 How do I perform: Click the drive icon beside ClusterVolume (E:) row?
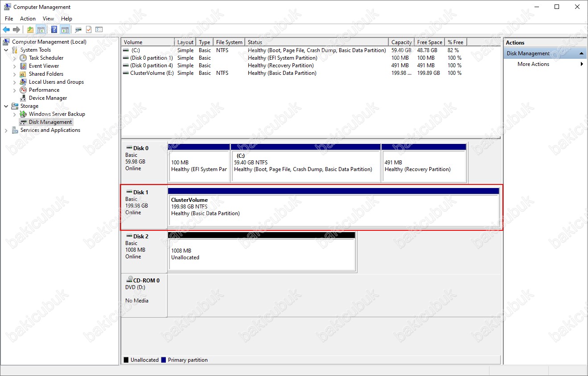126,73
